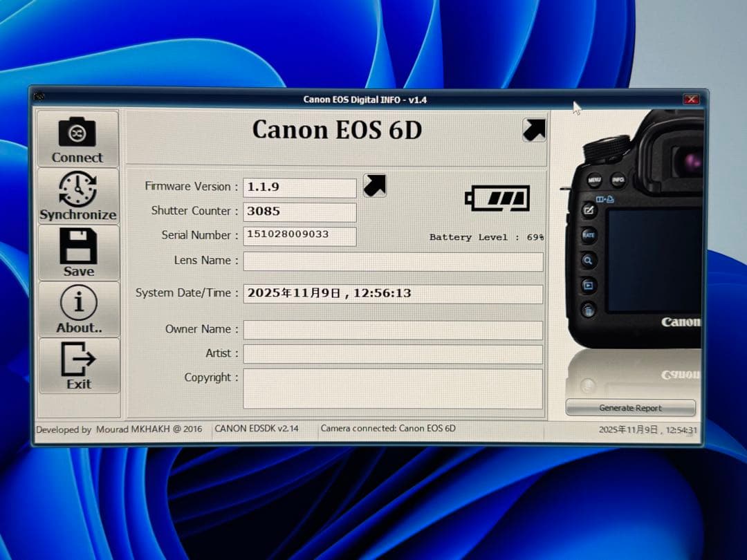Click the arrow icon beside Canon EOS 6D title

533,129
